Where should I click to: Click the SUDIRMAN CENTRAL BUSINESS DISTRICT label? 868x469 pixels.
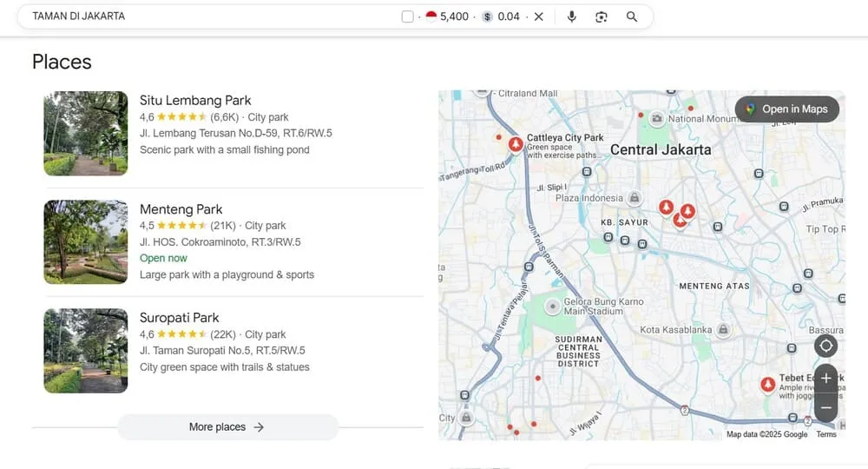point(578,352)
